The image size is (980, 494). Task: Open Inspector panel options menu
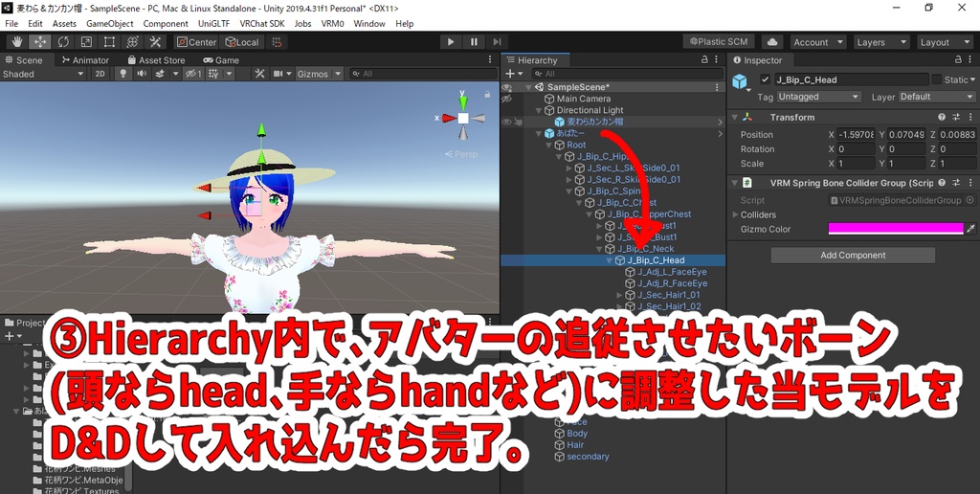coord(970,60)
